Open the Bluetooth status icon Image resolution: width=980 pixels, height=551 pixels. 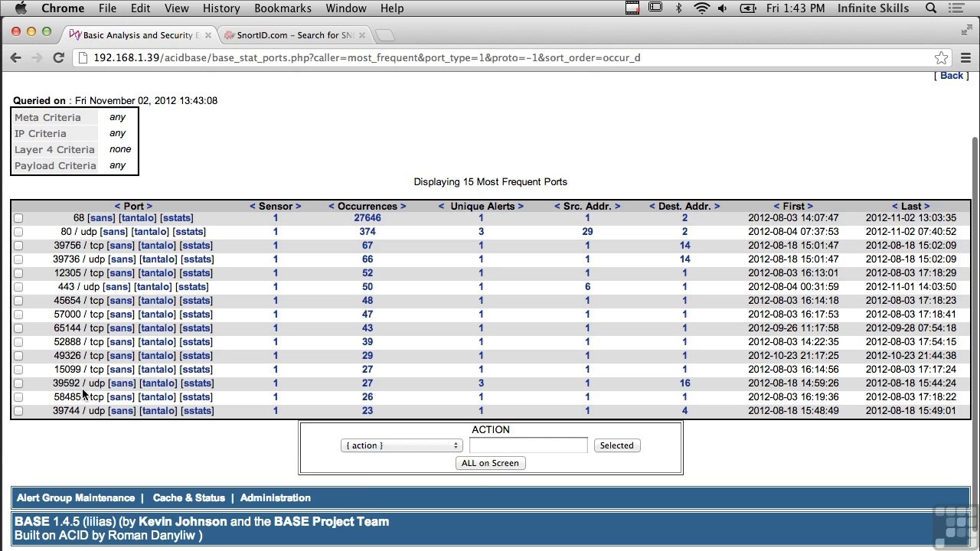(678, 8)
